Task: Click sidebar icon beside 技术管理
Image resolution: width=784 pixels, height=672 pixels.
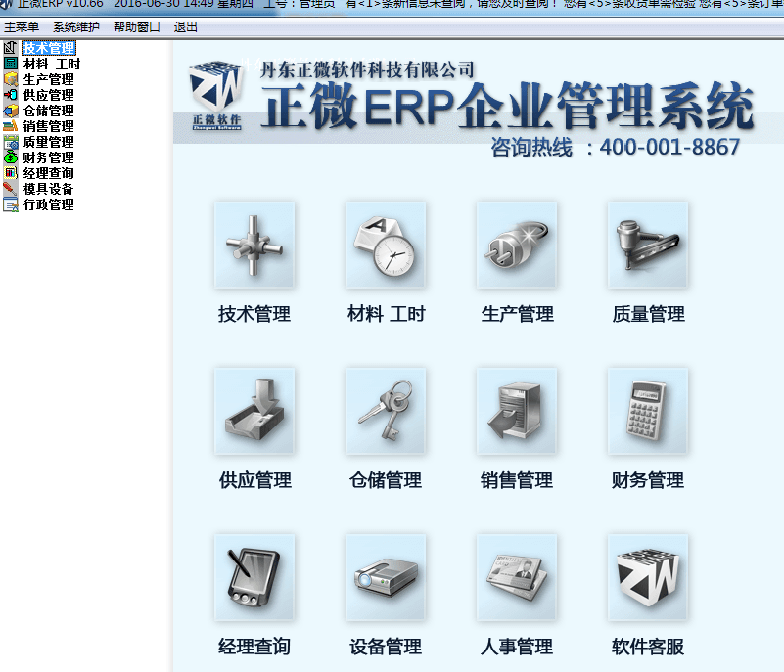Action: point(11,48)
